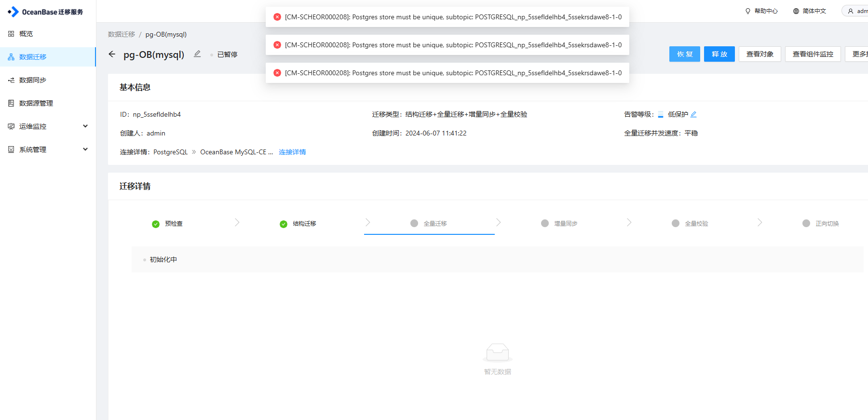Click the green check icon of 预检查
The image size is (868, 420).
coord(156,224)
